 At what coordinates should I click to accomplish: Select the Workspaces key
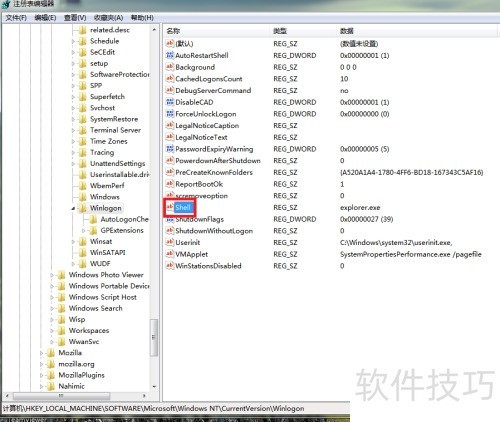coord(89,331)
